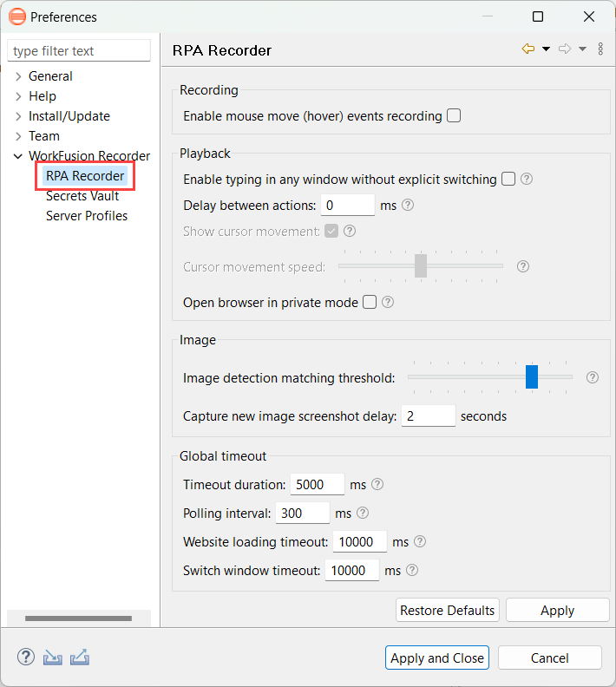The width and height of the screenshot is (616, 687).
Task: Select the Team category label
Action: pos(43,136)
